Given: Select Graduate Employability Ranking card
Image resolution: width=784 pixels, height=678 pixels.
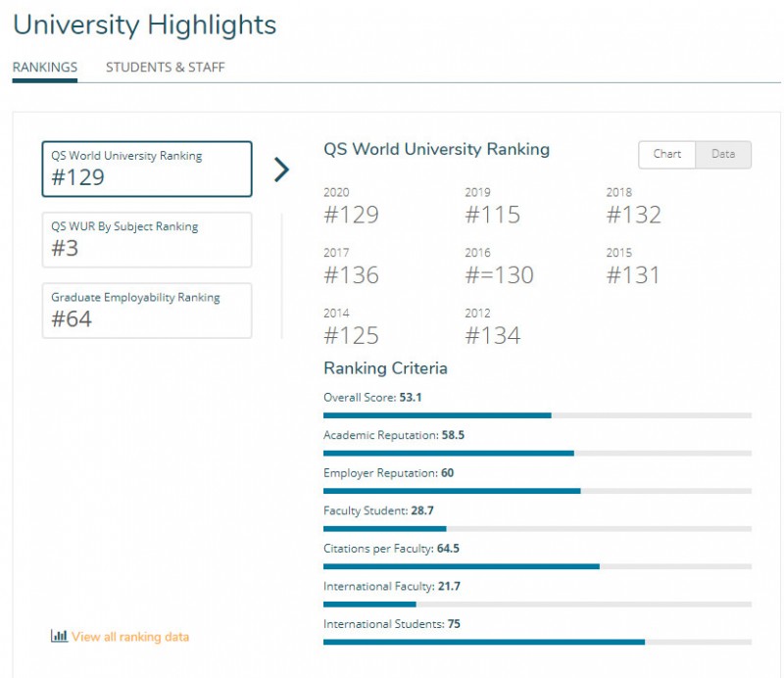Looking at the screenshot, I should [x=147, y=311].
